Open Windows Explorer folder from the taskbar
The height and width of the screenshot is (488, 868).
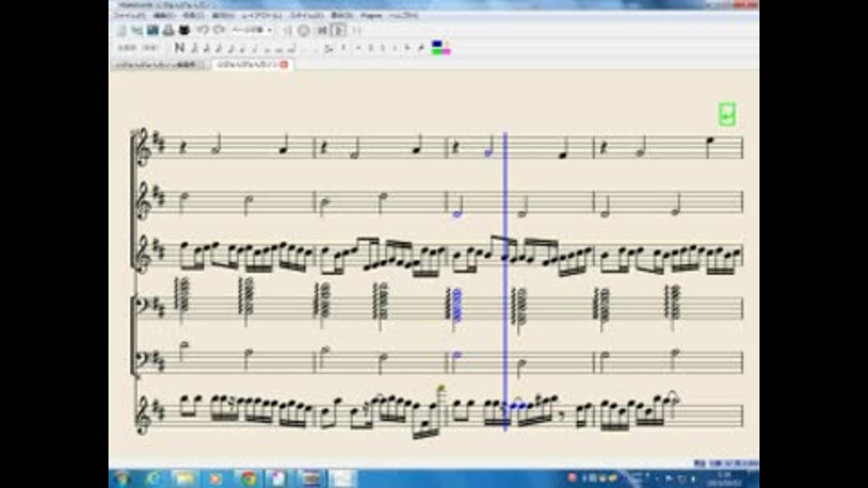(184, 479)
